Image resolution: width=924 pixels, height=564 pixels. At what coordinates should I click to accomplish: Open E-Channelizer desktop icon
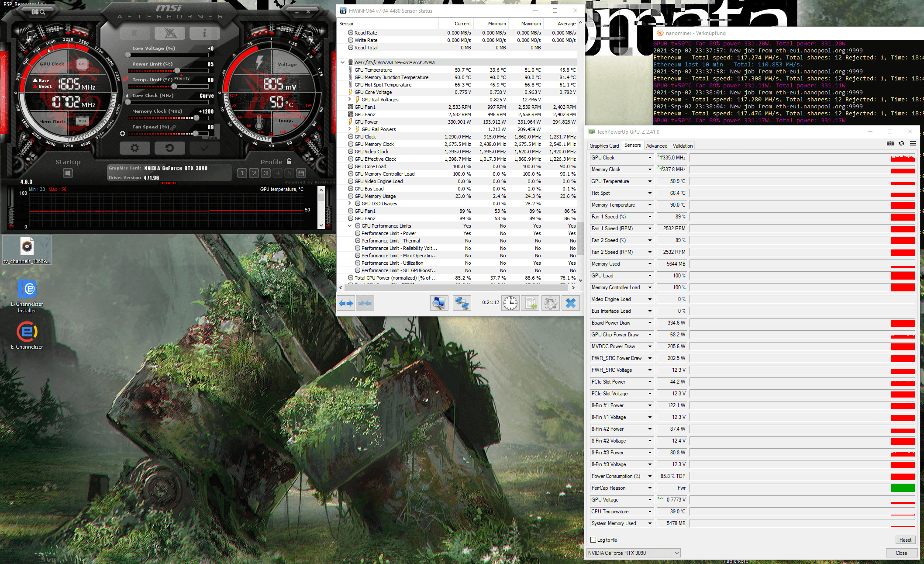27,336
